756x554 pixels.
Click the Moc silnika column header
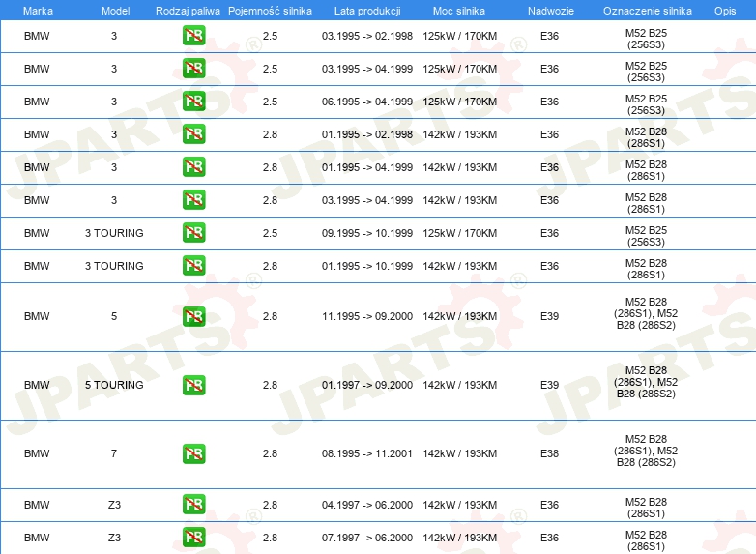click(x=459, y=11)
